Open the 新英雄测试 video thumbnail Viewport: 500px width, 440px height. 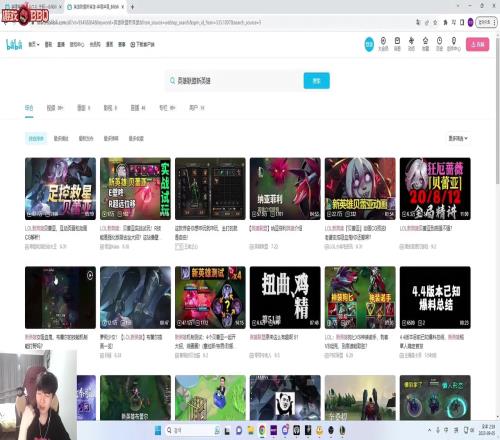tap(210, 297)
